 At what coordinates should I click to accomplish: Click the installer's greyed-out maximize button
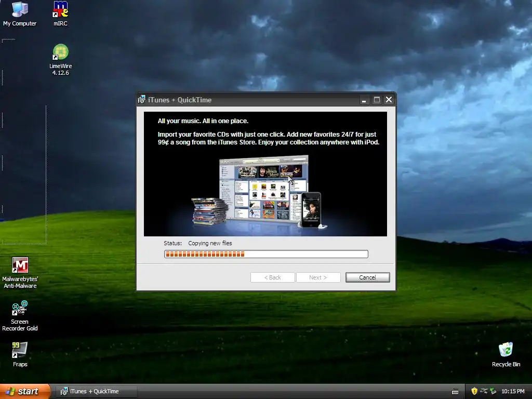tap(377, 100)
